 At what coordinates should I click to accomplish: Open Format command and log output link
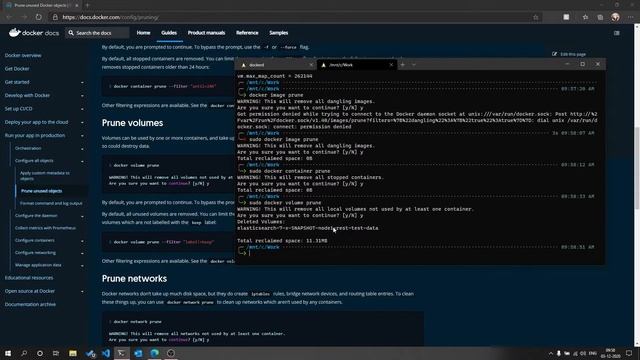tap(51, 203)
